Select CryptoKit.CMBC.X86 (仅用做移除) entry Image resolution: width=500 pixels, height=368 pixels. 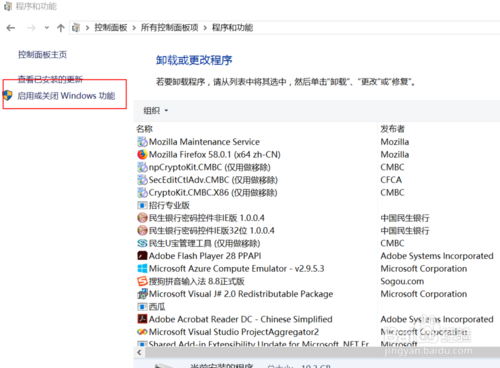pos(213,193)
